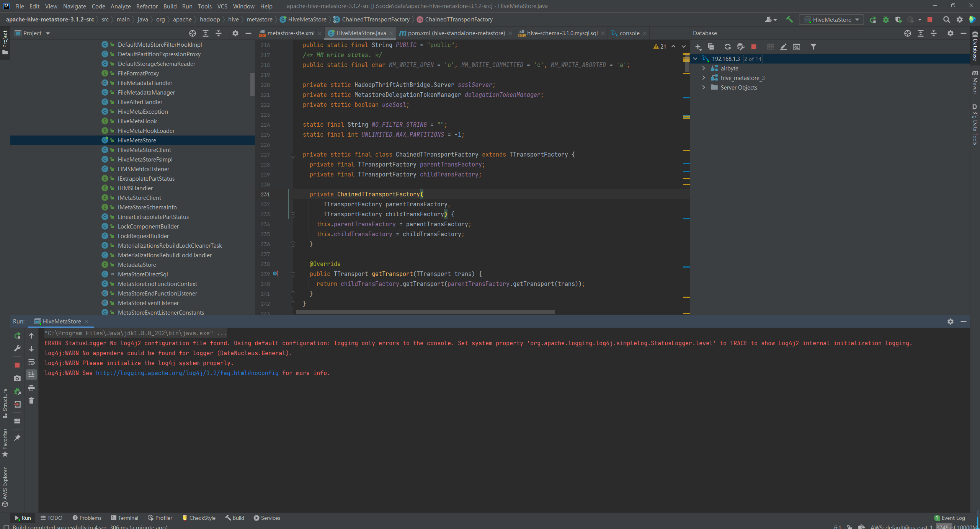980x529 pixels.
Task: Switch to hive-schema-3.1.0.mysql.sql tab
Action: coord(562,33)
